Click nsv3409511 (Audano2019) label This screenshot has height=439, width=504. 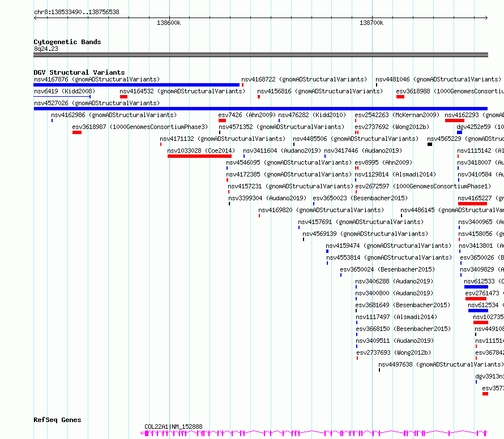[395, 341]
